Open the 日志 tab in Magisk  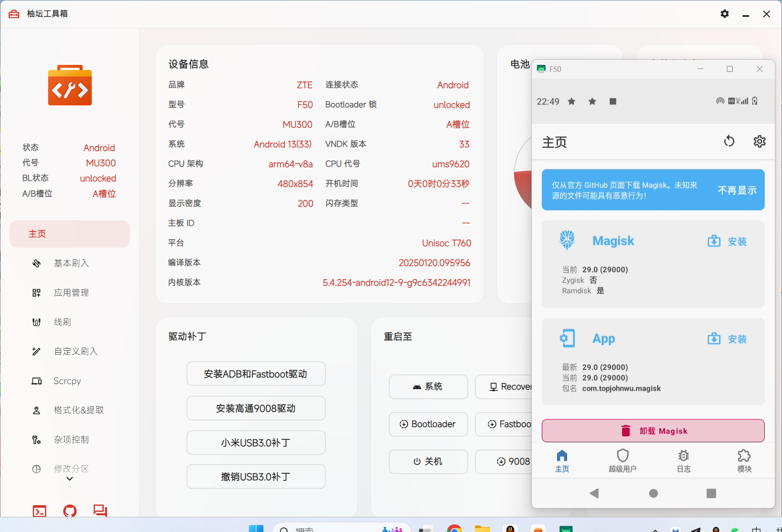tap(683, 460)
